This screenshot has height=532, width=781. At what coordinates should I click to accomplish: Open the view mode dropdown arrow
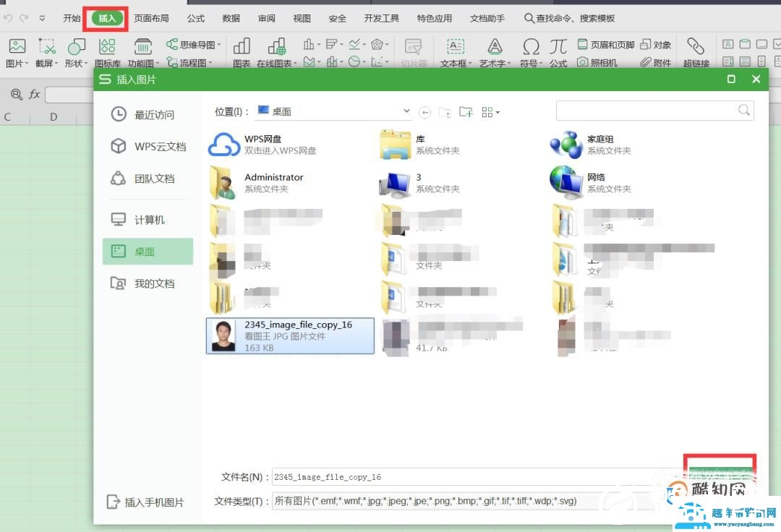[497, 111]
